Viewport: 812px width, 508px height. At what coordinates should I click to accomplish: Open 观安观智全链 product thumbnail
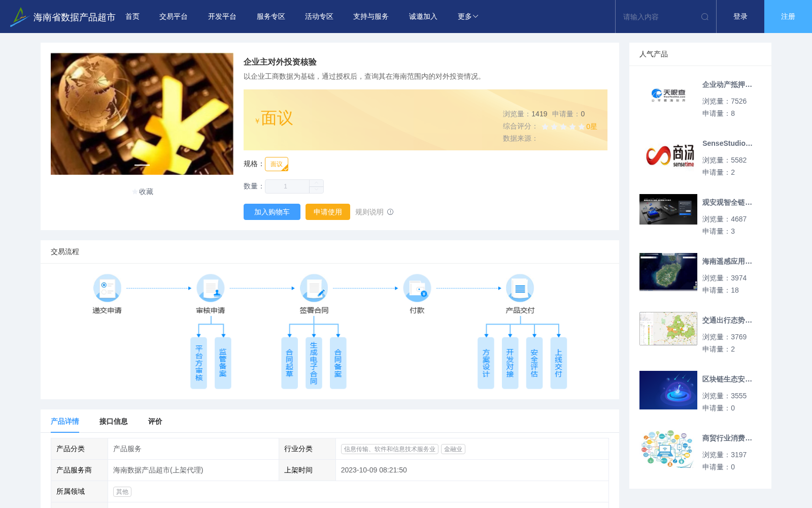coord(668,209)
